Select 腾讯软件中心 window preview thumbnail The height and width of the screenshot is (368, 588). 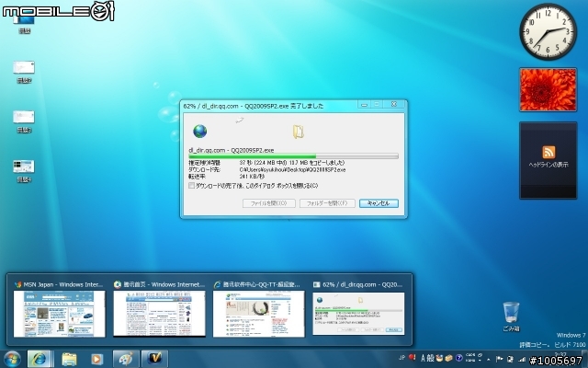coord(259,314)
